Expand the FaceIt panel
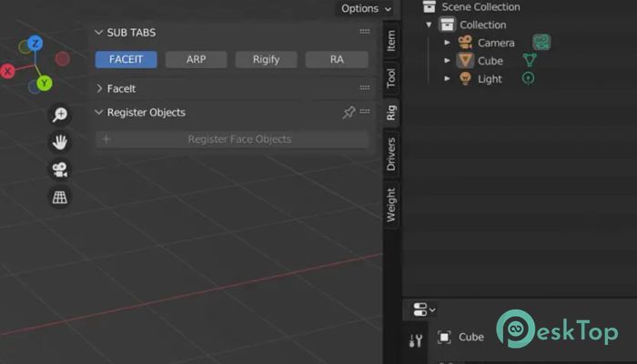Screen dimensions: 637x364 click(x=99, y=88)
